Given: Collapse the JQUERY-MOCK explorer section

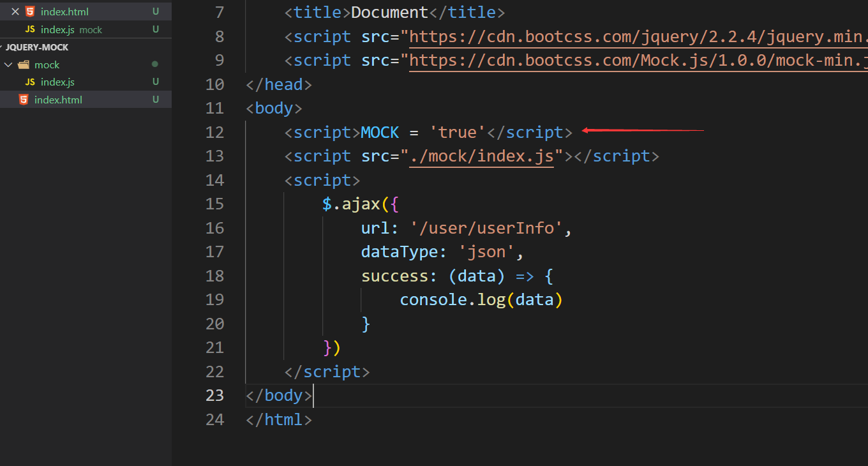Looking at the screenshot, I should [37, 47].
